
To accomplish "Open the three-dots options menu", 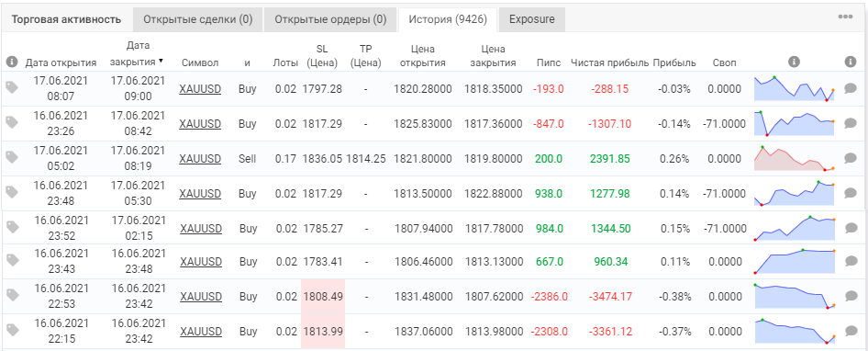I will tap(845, 17).
